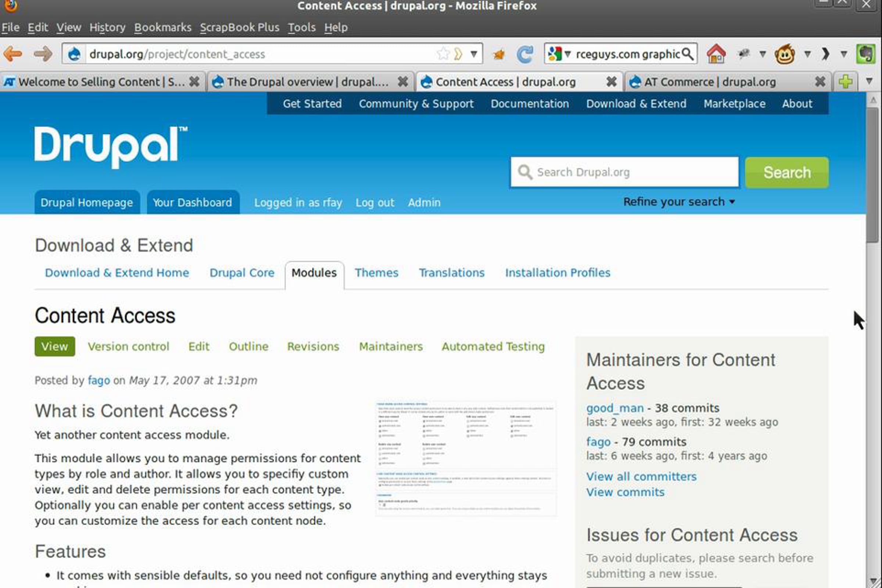Open the search engine chooser dropdown
This screenshot has height=588, width=882.
[567, 54]
